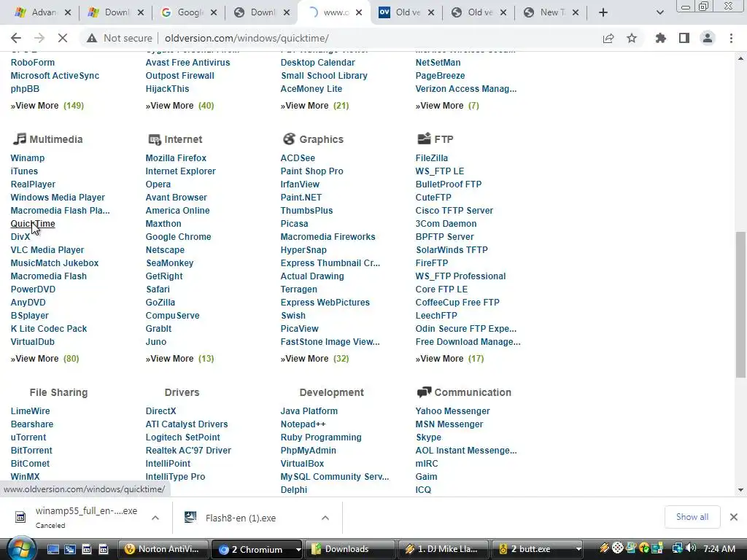The image size is (747, 560).
Task: Click the FTP category folder icon
Action: click(424, 139)
